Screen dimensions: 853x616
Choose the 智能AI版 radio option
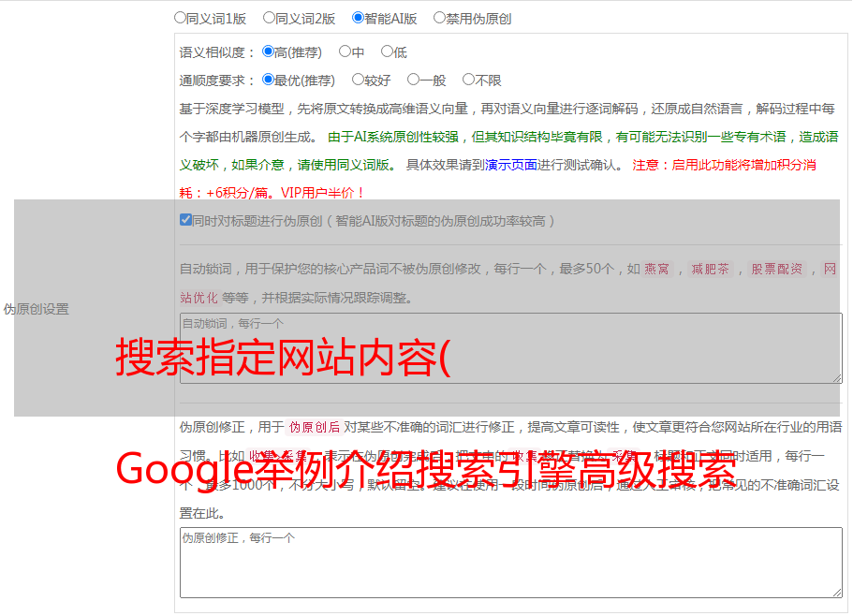coord(358,18)
